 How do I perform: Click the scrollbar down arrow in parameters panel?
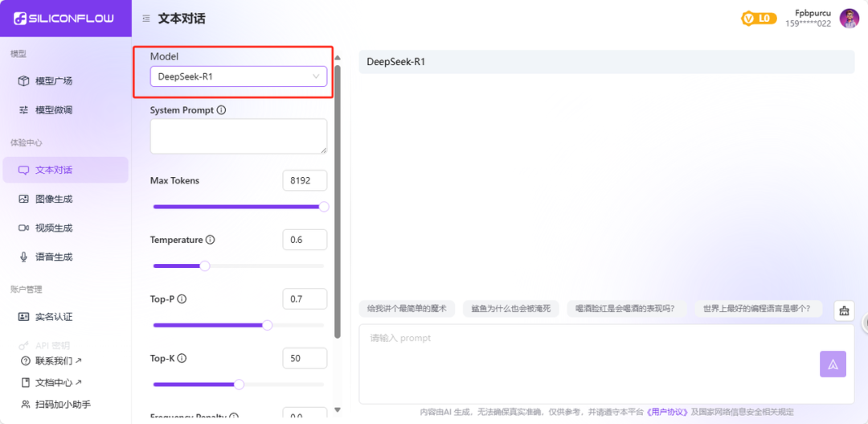[338, 410]
